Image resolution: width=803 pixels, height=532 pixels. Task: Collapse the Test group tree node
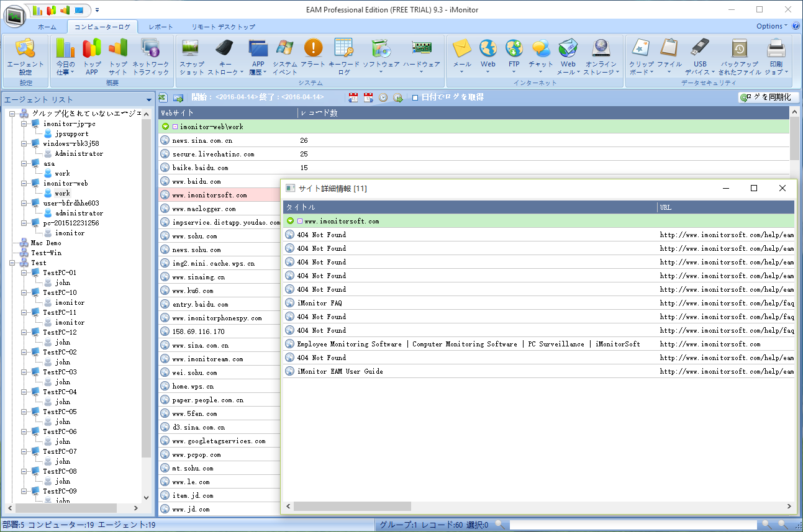(x=12, y=263)
